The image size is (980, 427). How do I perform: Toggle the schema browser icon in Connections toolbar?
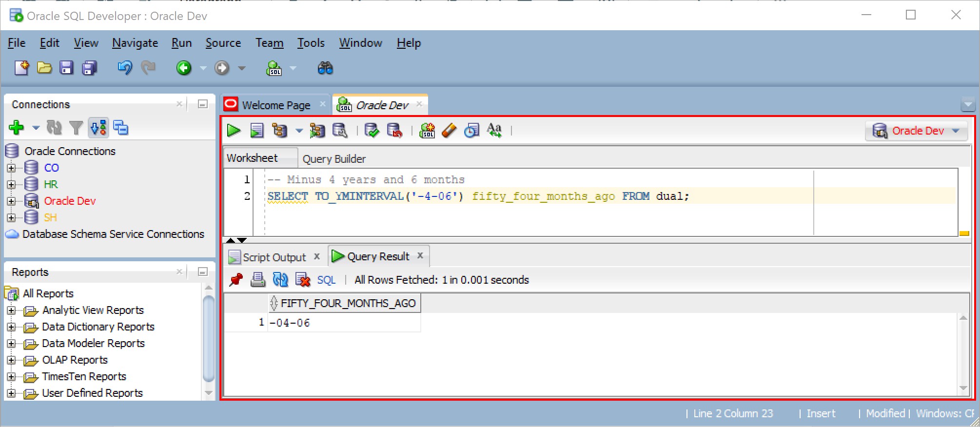click(x=98, y=128)
